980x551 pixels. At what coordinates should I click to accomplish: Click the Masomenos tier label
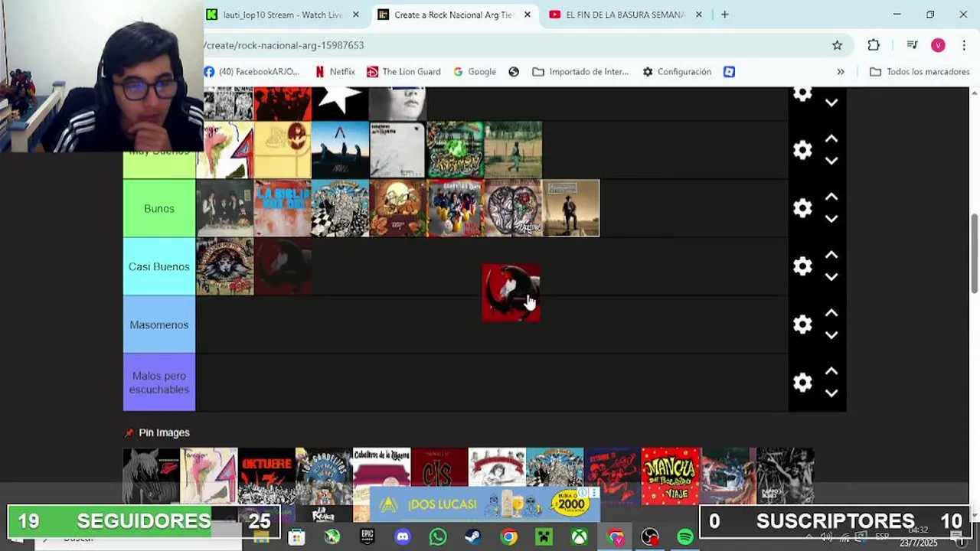(x=159, y=324)
